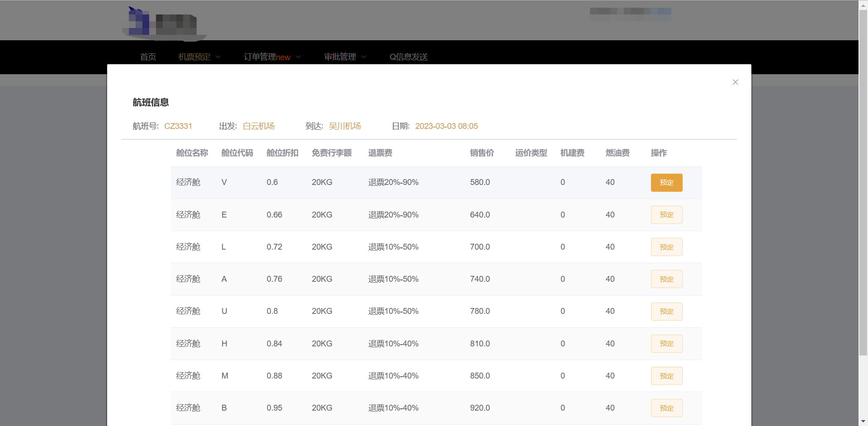Click the 舱位折扣 column header
Screen dimensions: 868x426
click(283, 153)
